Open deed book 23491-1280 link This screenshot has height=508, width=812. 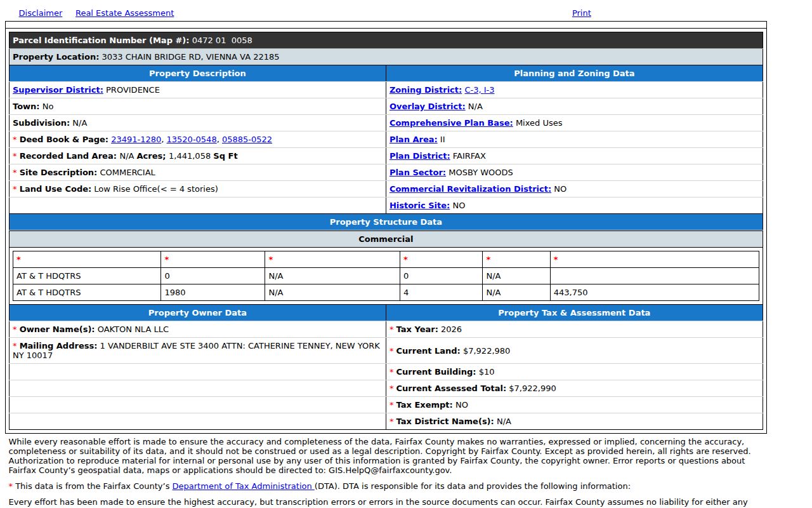click(x=136, y=139)
